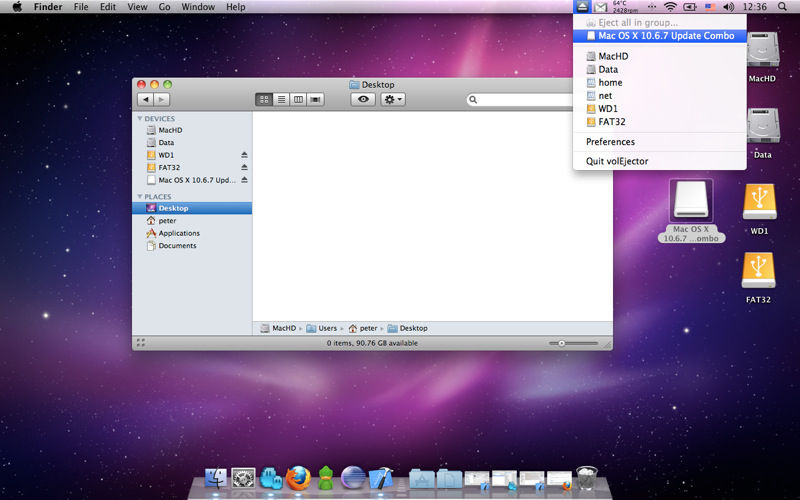Click Finder icon in the Dock
Viewport: 800px width, 500px height.
point(216,479)
